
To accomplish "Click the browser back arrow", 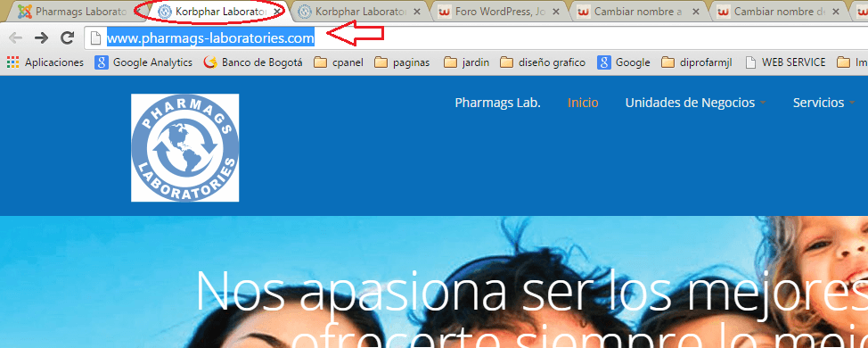I will pyautogui.click(x=16, y=37).
